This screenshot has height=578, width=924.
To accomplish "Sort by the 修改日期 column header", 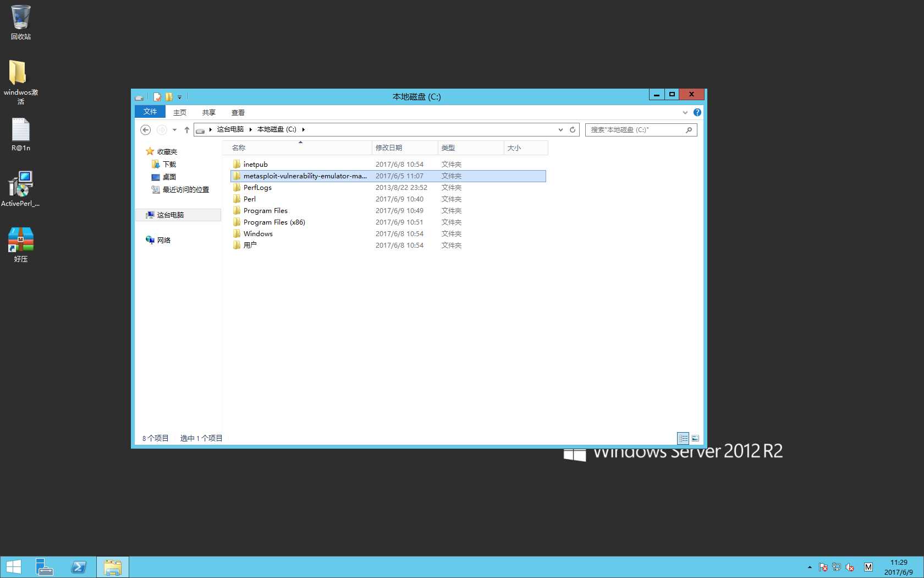I will [x=405, y=148].
